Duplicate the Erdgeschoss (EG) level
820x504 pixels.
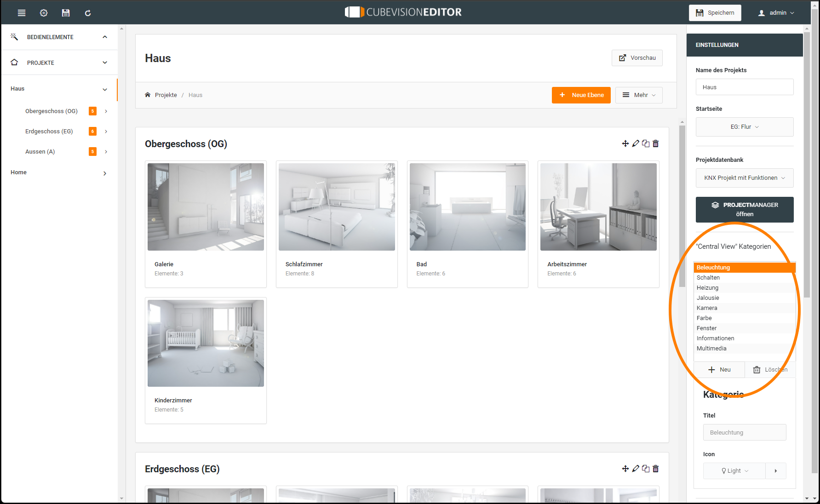click(x=646, y=469)
